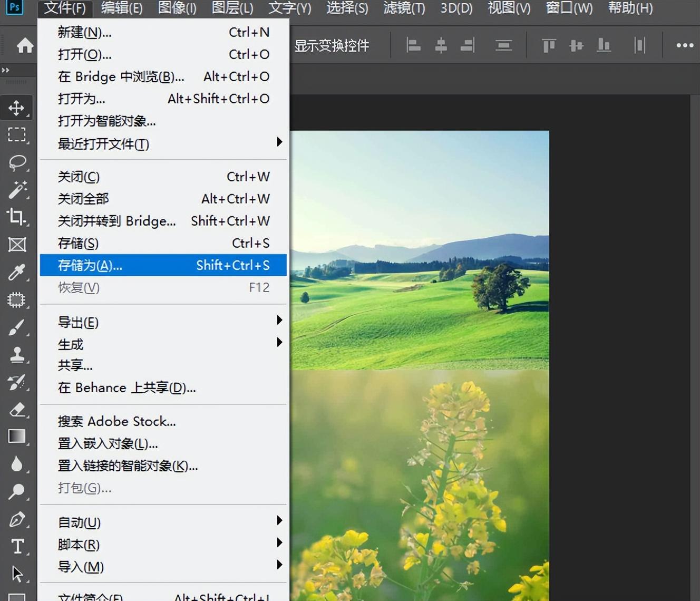The height and width of the screenshot is (601, 700).
Task: Align horizontal centers icon
Action: 441,46
